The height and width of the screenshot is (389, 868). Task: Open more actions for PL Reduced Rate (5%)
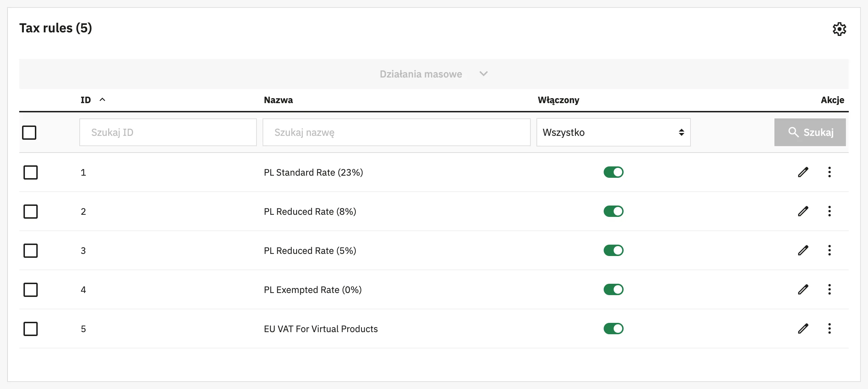[x=829, y=250]
